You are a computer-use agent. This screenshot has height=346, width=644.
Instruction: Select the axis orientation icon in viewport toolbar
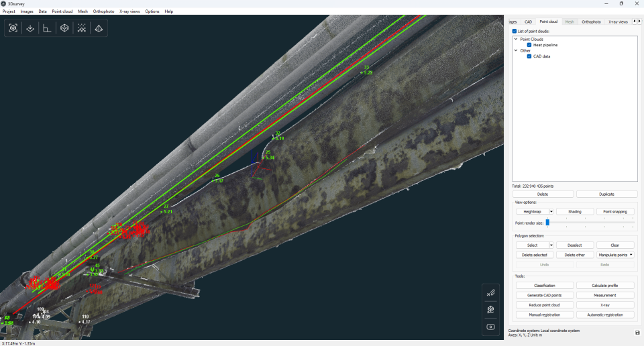(x=47, y=28)
